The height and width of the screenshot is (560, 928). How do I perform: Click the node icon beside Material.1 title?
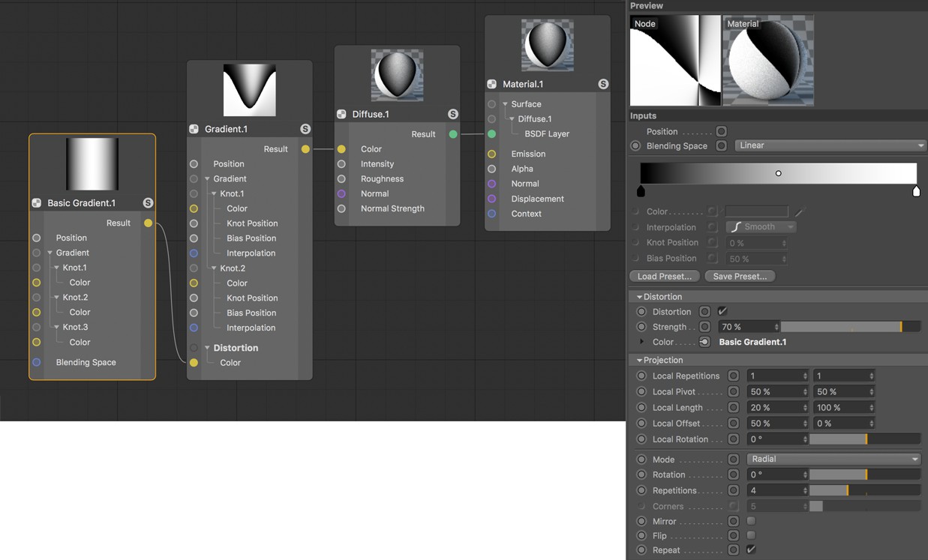(x=492, y=84)
